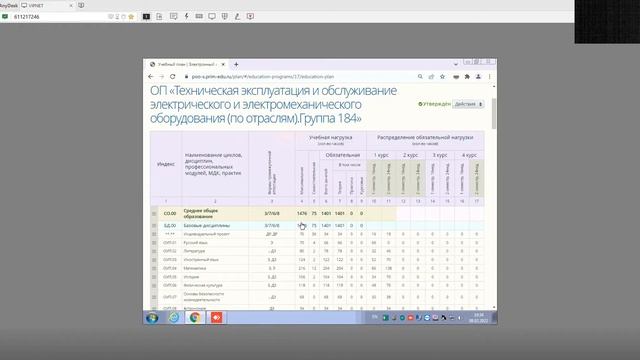The width and height of the screenshot is (640, 360).
Task: Click Chrome zoom magnifier icon
Action: tap(420, 76)
